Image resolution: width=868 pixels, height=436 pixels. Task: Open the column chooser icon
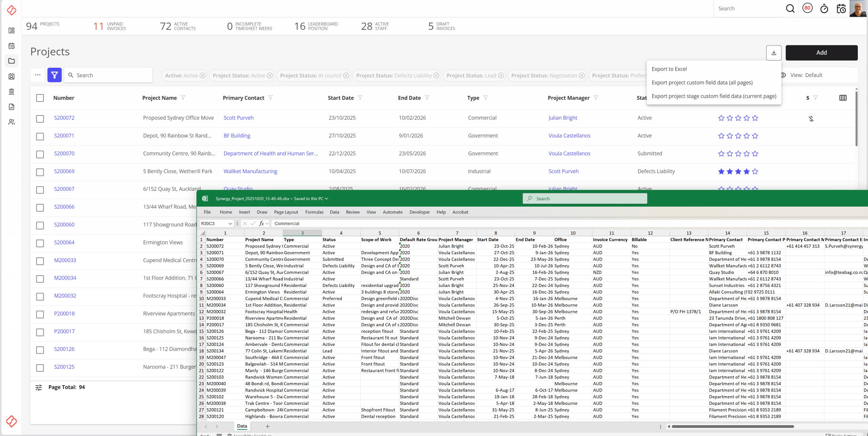pyautogui.click(x=843, y=98)
